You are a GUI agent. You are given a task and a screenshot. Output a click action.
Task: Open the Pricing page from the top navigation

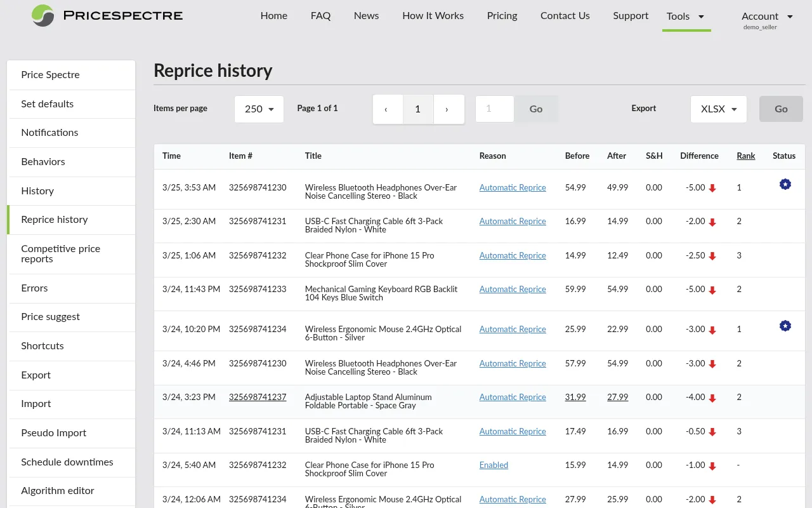coord(502,16)
